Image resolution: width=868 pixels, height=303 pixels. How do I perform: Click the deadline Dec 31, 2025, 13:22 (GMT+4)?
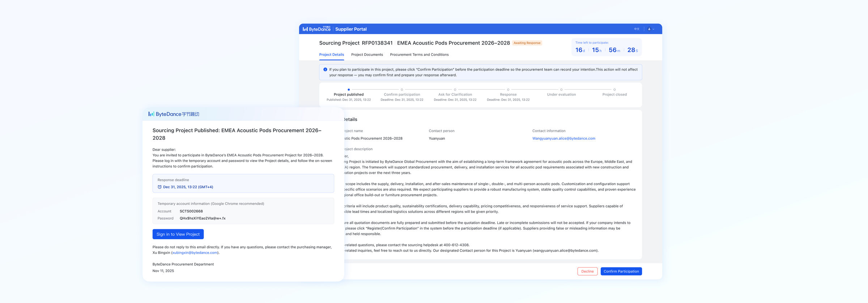[188, 187]
